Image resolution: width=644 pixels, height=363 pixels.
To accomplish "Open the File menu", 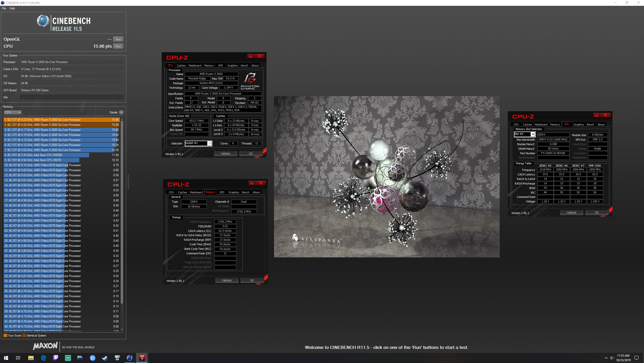I will (x=4, y=8).
